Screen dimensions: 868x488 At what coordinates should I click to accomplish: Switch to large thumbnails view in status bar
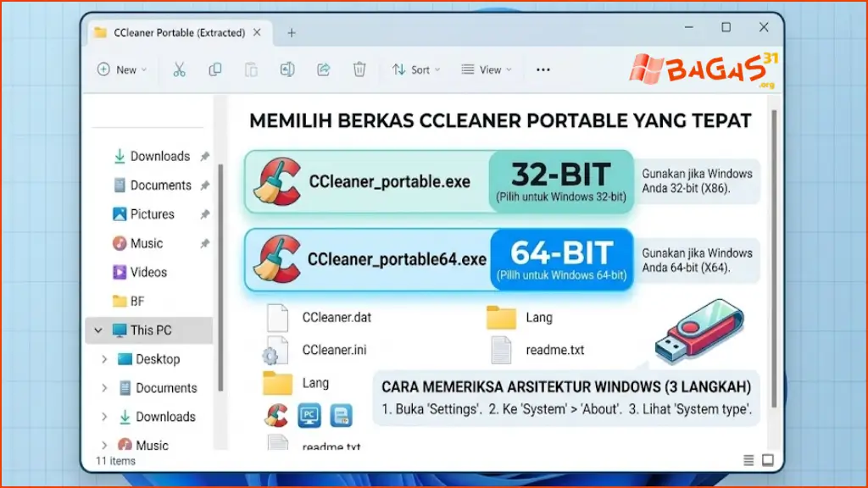[x=768, y=460]
